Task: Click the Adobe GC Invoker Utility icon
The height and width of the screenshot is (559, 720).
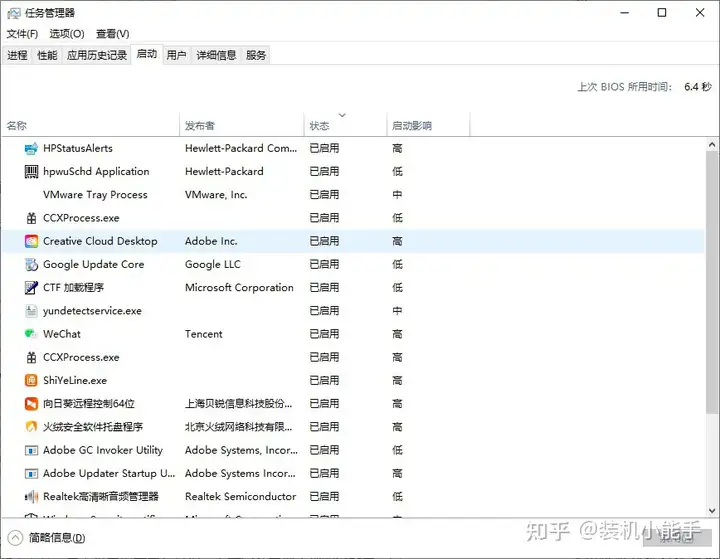Action: (31, 451)
